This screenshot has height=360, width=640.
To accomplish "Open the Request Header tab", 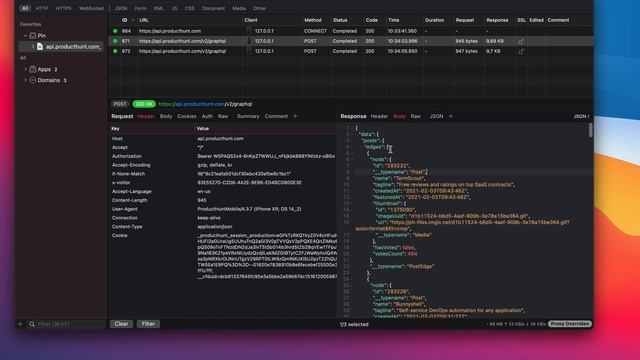I will (x=146, y=116).
